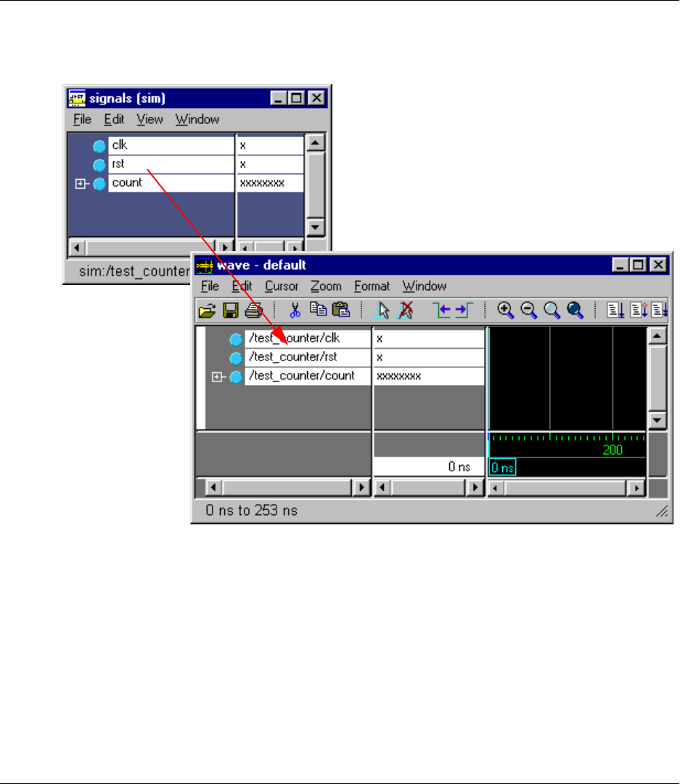The image size is (680, 784).
Task: Click left arrow of wave values pane scrollbar
Action: [x=382, y=487]
